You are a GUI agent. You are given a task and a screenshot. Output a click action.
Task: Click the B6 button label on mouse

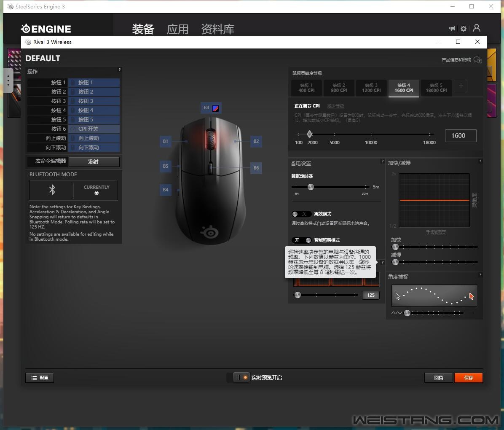(256, 167)
